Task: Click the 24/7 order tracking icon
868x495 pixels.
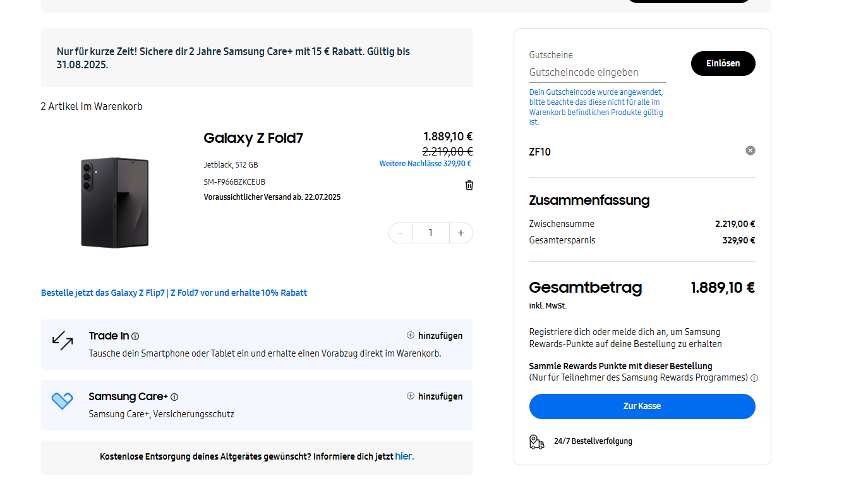Action: (537, 441)
